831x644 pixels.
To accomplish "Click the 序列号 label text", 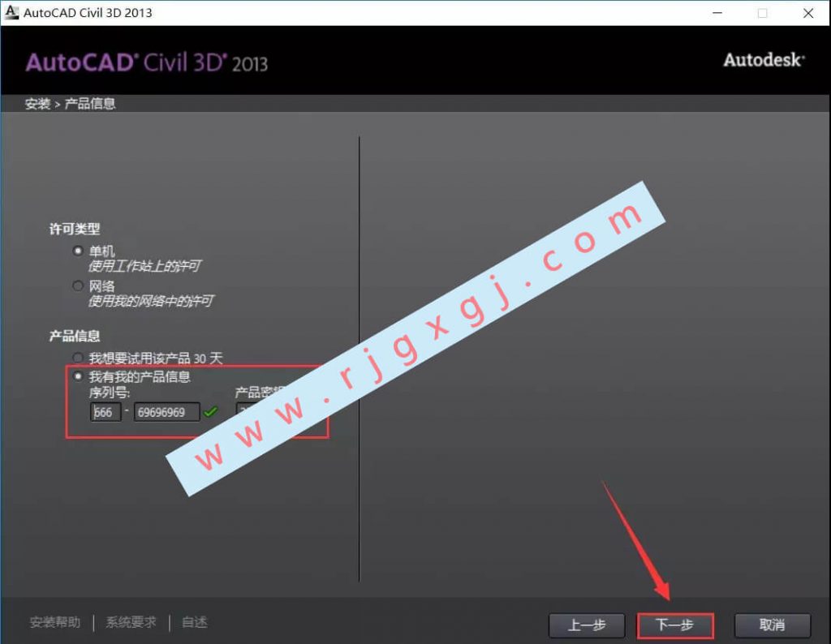I will coord(110,393).
